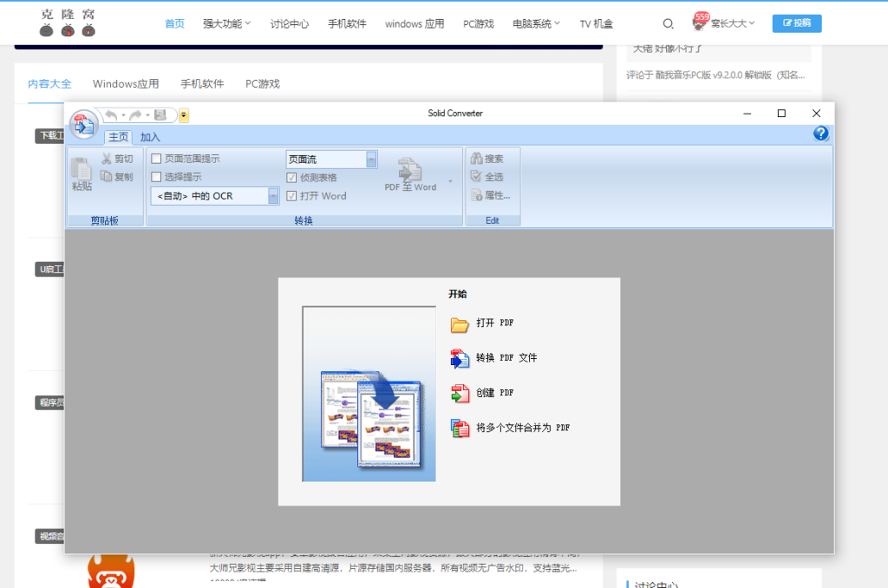
Task: Click the Solid Converter application orb button
Action: pos(84,124)
